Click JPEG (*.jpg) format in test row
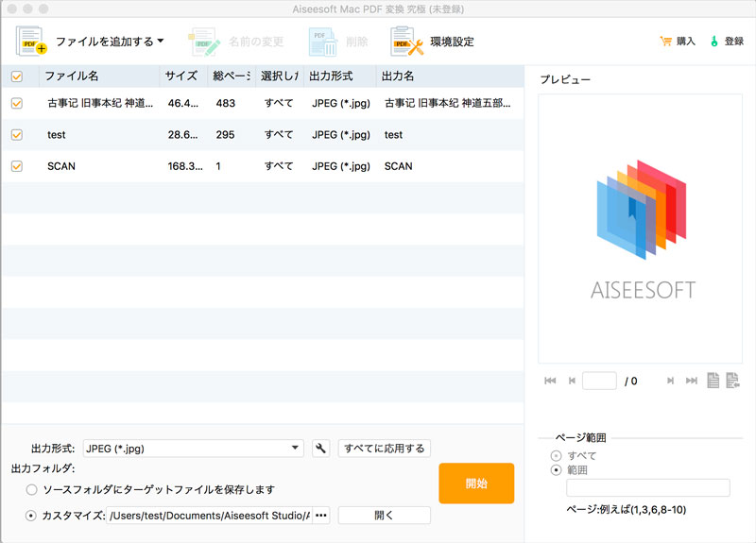 341,135
